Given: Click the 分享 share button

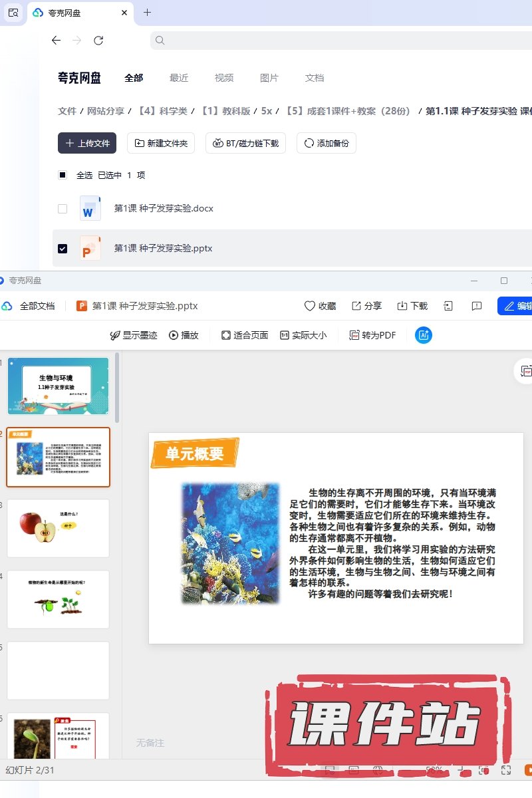Looking at the screenshot, I should click(x=366, y=306).
